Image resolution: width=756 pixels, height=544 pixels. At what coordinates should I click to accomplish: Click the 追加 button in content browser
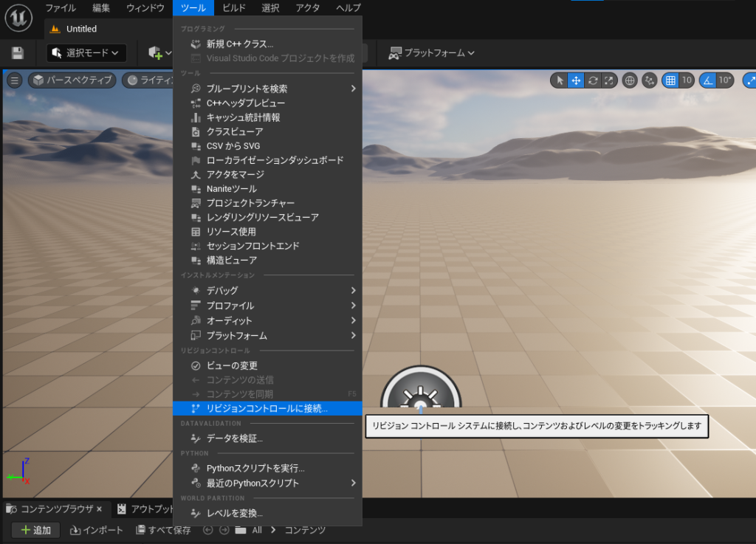pos(35,530)
